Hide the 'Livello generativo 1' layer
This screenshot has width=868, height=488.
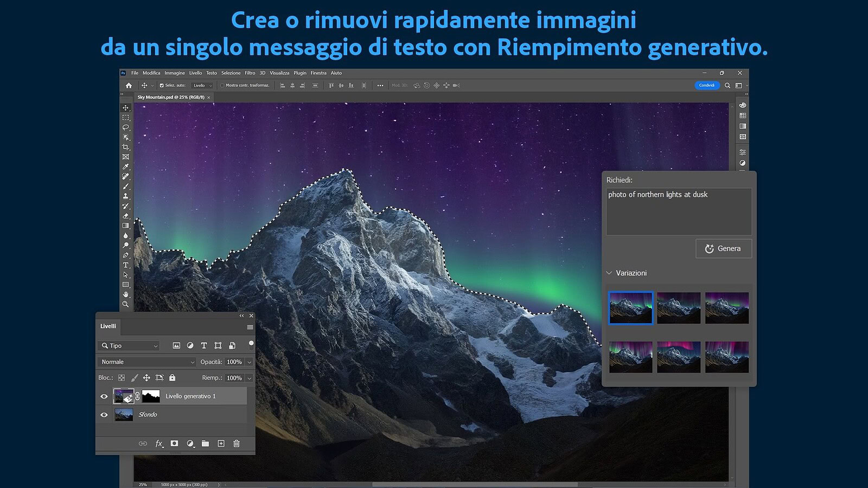(x=104, y=396)
